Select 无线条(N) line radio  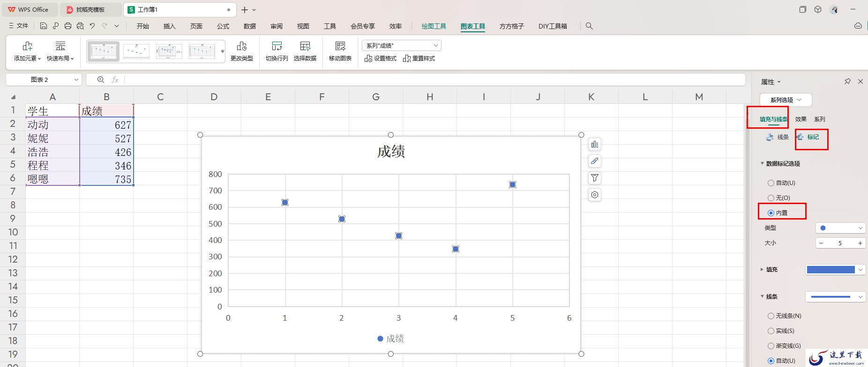771,316
